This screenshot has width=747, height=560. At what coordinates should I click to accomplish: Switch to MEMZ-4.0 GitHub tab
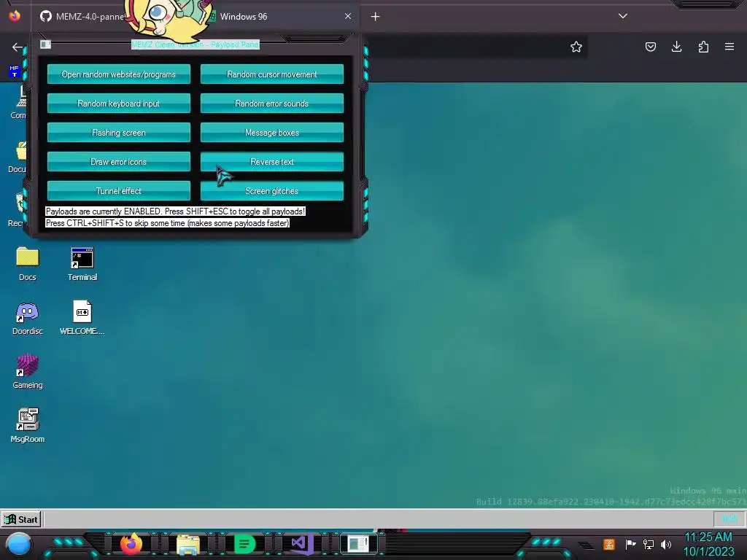coord(81,17)
